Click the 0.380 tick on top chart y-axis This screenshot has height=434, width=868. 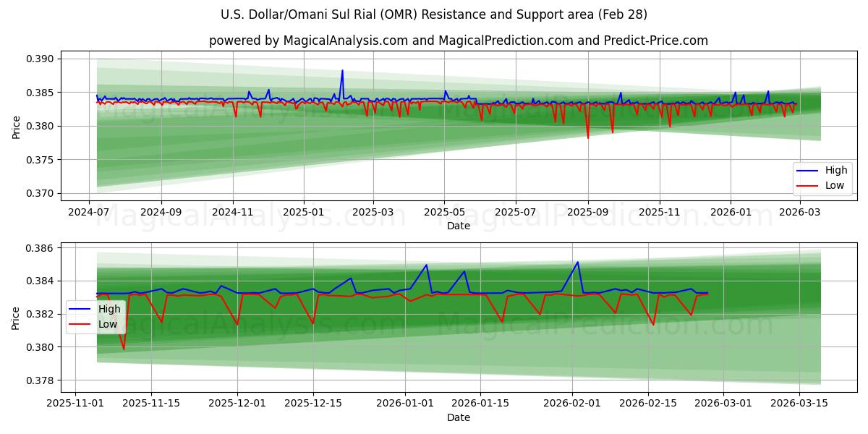[41, 126]
